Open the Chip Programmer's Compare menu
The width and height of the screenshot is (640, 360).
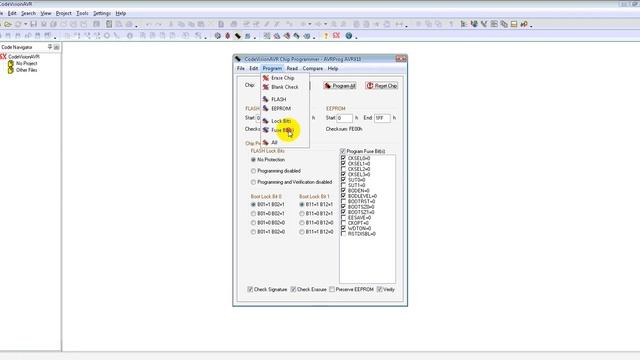[x=313, y=69]
